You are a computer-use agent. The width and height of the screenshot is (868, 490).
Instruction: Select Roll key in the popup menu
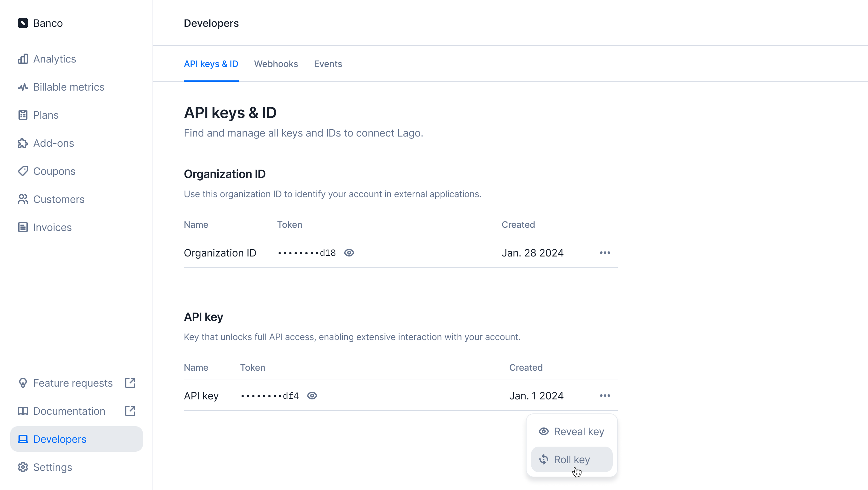click(x=572, y=460)
